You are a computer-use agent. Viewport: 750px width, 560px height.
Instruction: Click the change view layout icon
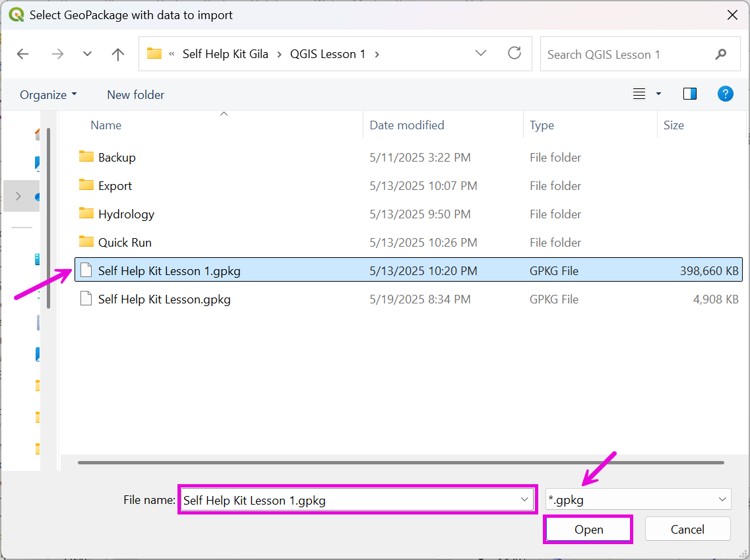tap(639, 94)
